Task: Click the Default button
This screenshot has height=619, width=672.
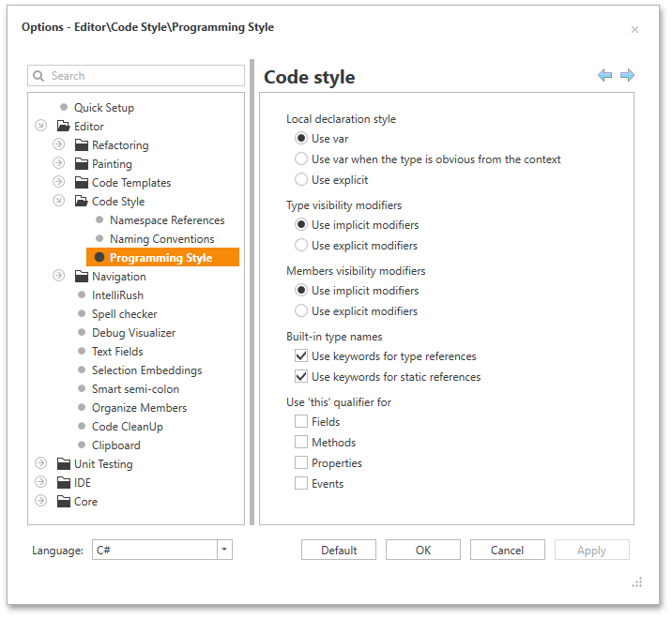Action: pos(339,551)
